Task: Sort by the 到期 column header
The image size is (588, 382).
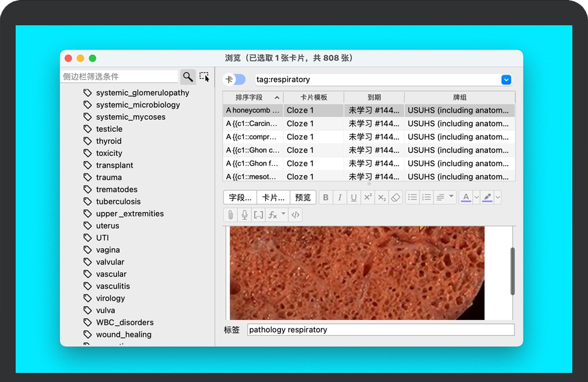Action: tap(374, 98)
